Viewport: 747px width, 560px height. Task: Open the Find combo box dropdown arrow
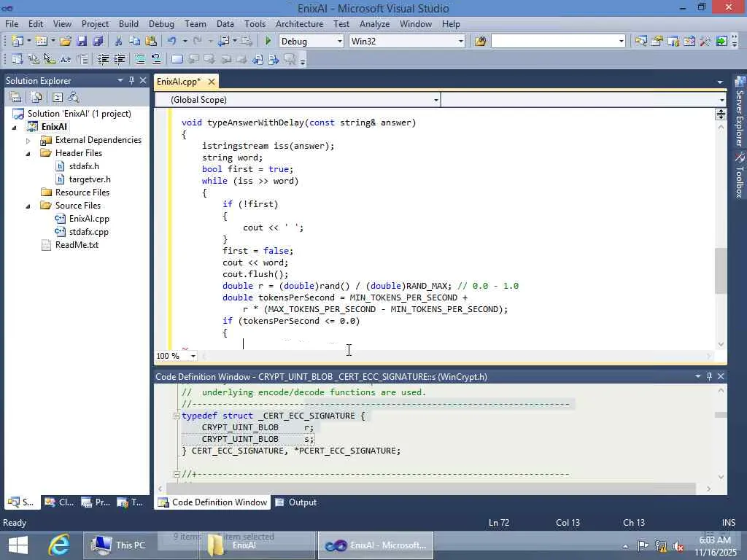coord(621,42)
